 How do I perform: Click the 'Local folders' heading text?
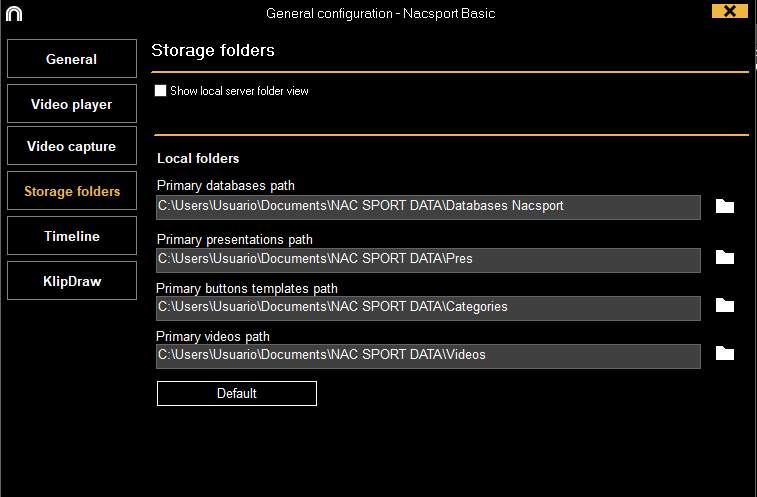point(198,158)
